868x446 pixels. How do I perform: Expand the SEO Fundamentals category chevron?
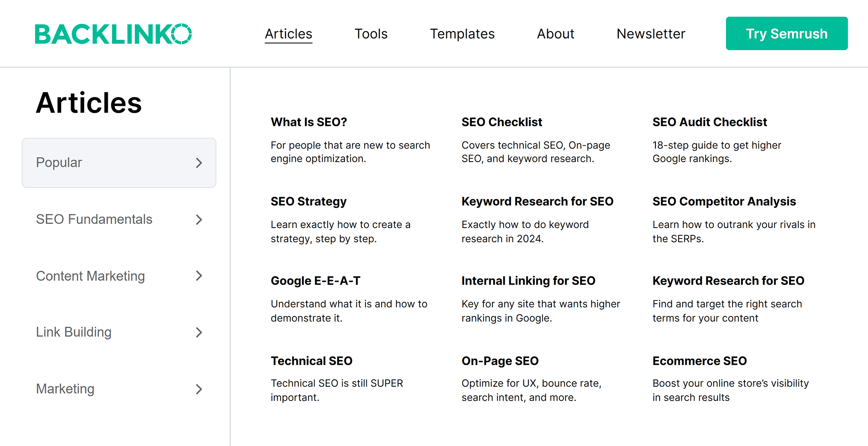pos(199,219)
